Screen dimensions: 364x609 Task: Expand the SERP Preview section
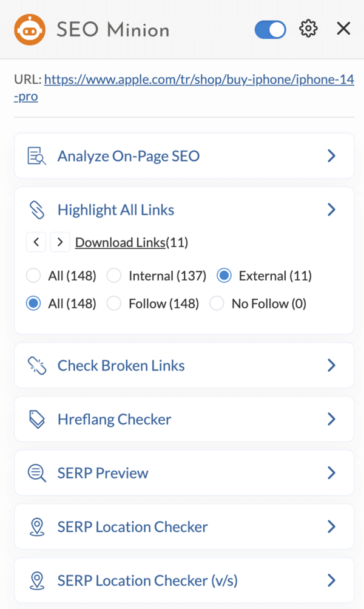pos(331,472)
